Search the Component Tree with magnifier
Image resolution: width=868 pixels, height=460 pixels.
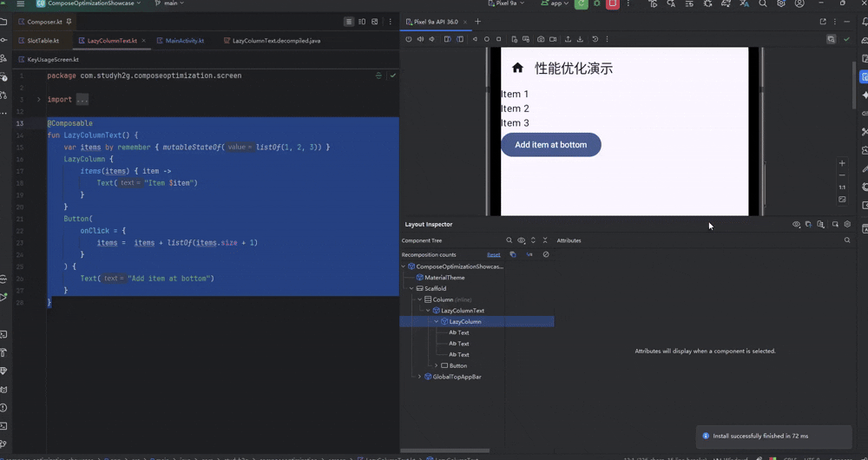coord(510,240)
